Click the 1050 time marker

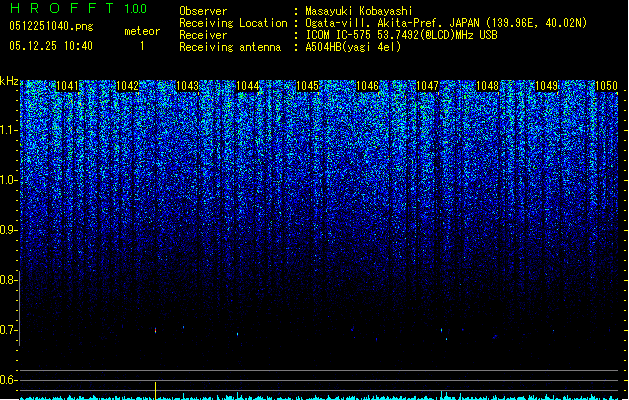coord(607,86)
